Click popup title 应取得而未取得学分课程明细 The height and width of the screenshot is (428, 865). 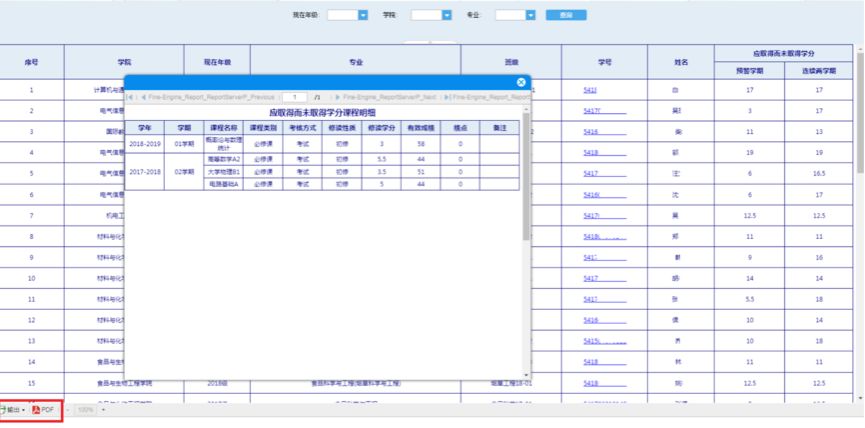pos(322,112)
